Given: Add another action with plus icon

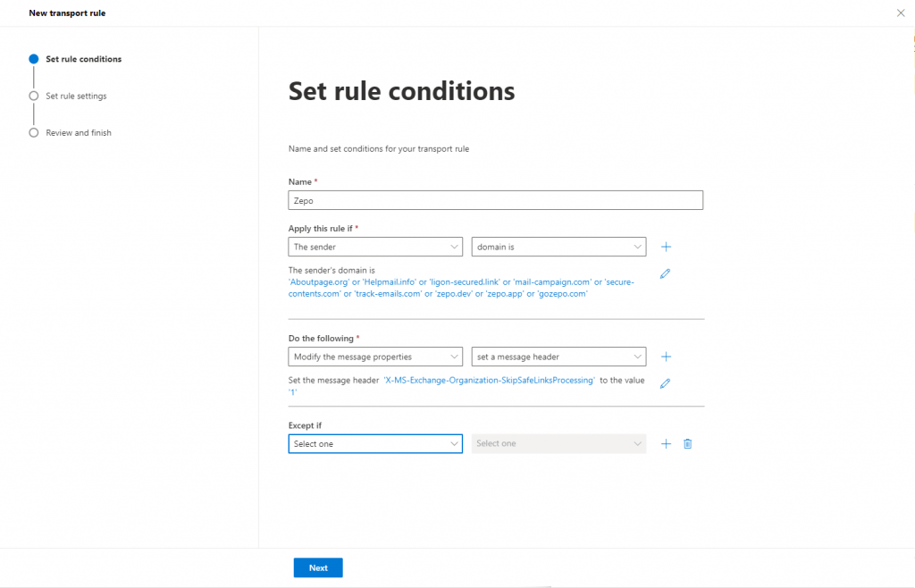Looking at the screenshot, I should 666,357.
